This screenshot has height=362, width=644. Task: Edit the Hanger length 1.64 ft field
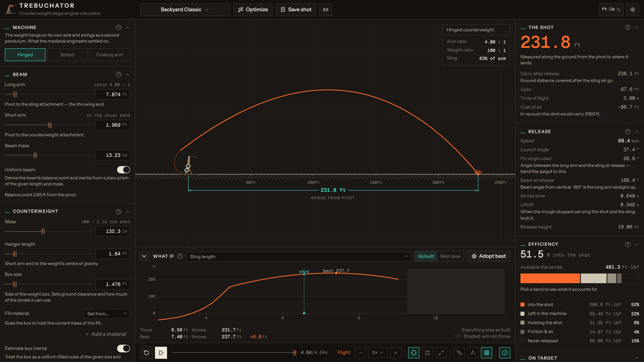click(113, 254)
